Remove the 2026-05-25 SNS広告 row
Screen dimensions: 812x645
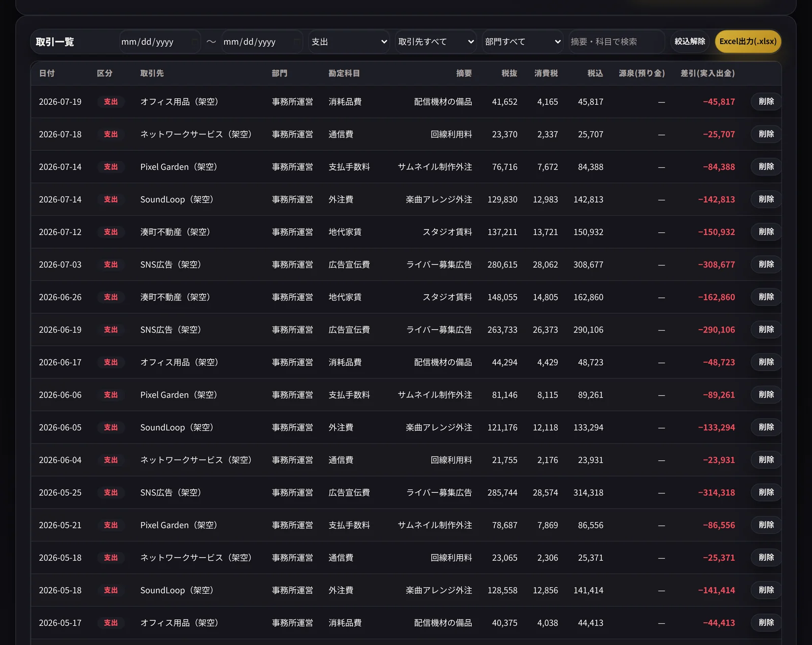pyautogui.click(x=766, y=492)
